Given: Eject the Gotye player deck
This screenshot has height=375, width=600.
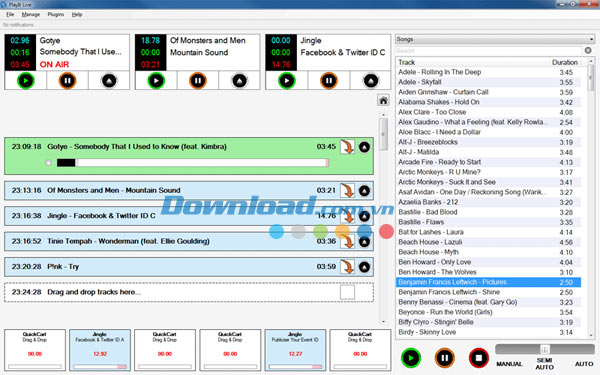Looking at the screenshot, I should [x=109, y=81].
